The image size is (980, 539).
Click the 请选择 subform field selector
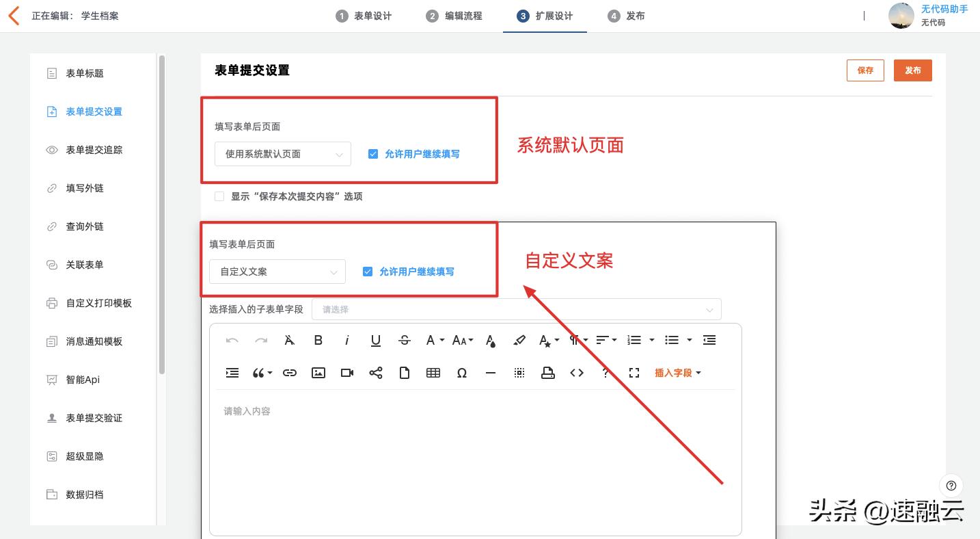(x=517, y=309)
